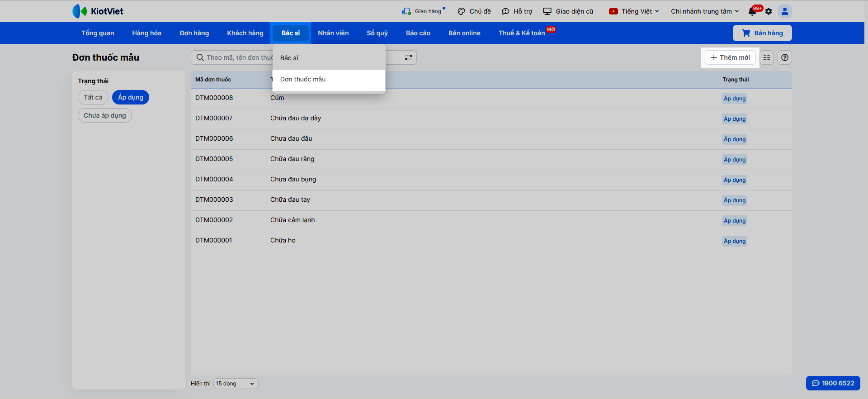Open the Sổ quỹ menu
This screenshot has width=868, height=399.
pos(377,33)
